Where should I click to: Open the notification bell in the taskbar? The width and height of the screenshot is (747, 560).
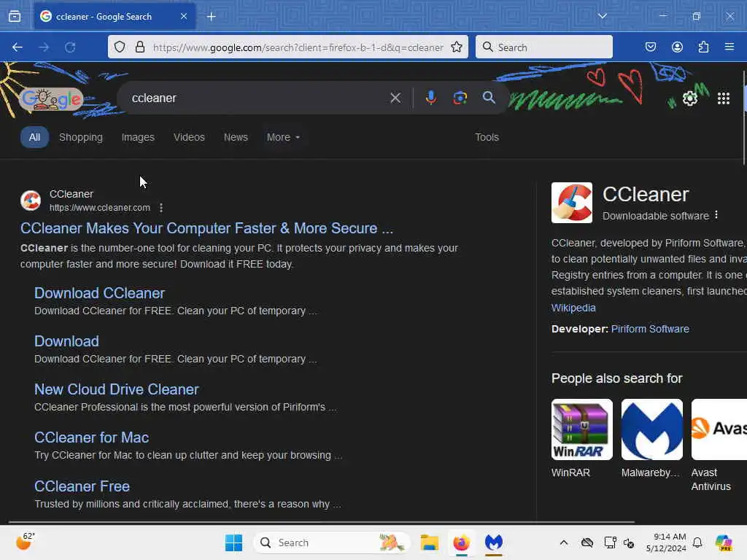tap(697, 542)
